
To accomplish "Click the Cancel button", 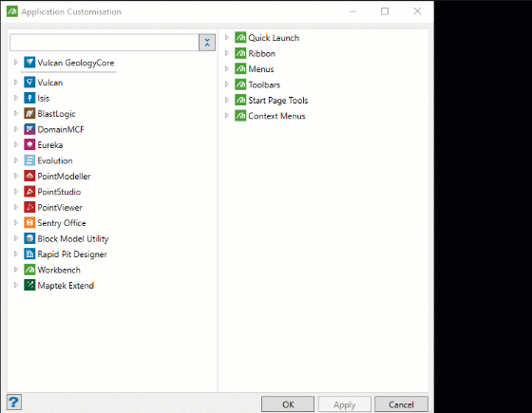I will (x=401, y=404).
